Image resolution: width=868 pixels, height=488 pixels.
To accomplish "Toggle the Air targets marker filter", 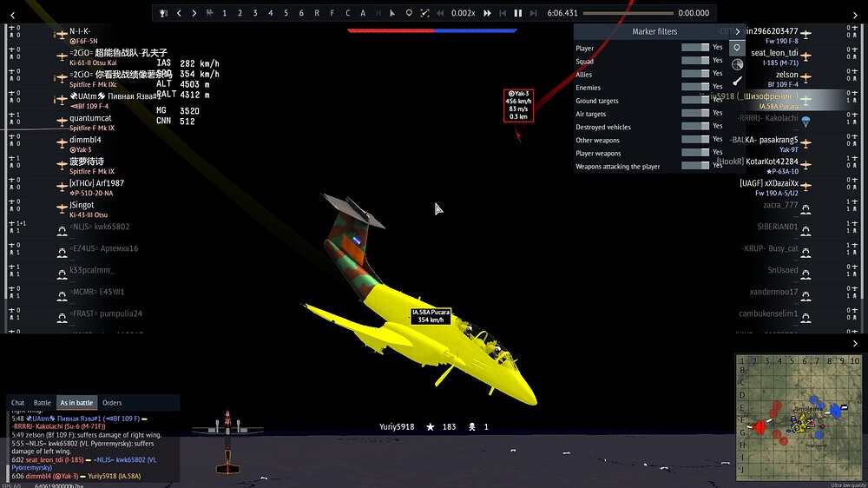I will click(x=695, y=113).
